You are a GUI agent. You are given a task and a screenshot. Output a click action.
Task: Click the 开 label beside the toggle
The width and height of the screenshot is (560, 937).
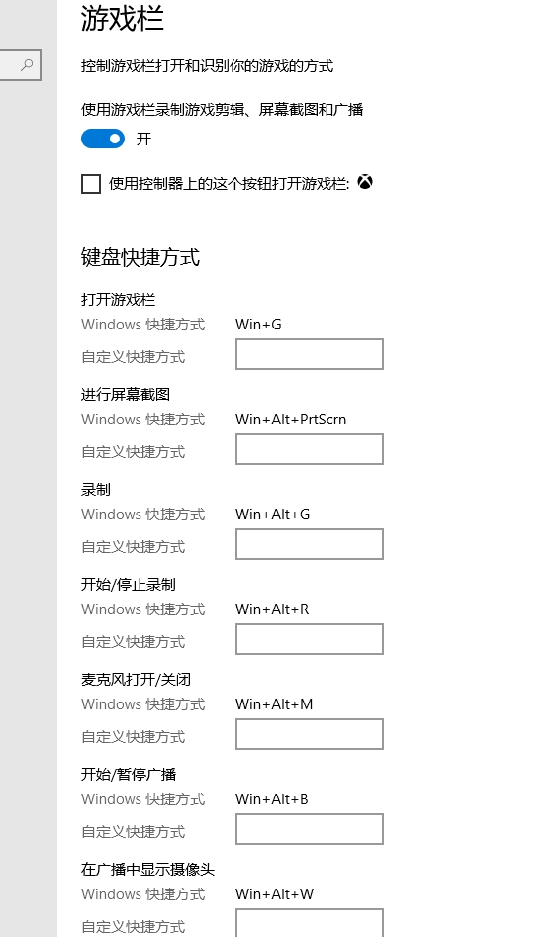click(144, 140)
